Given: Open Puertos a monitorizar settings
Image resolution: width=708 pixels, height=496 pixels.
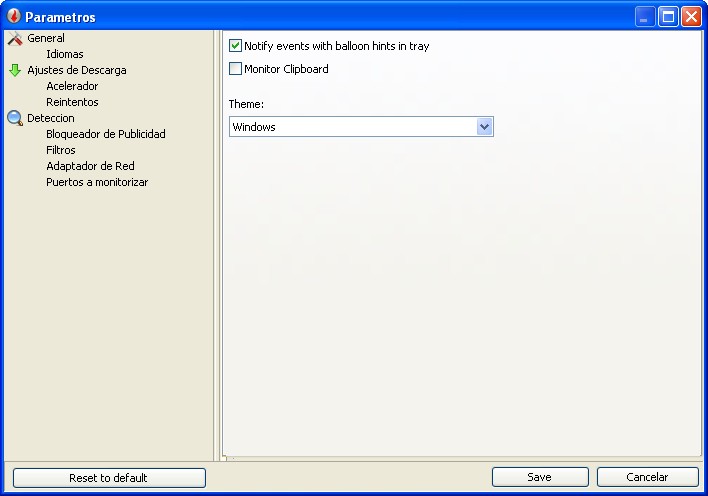Looking at the screenshot, I should pos(97,182).
